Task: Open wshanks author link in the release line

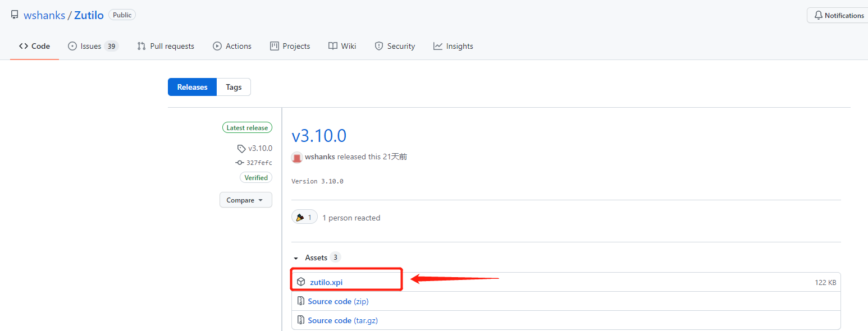Action: (320, 157)
